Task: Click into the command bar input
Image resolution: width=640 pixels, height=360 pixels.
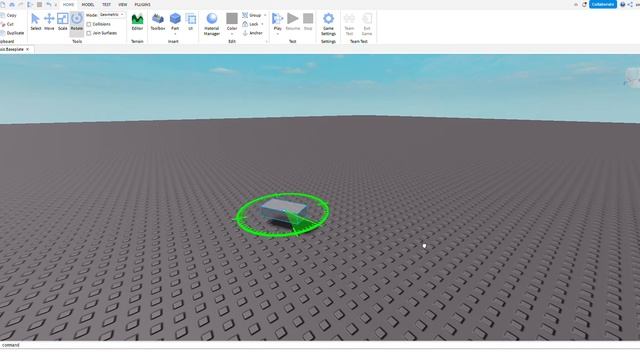Action: 320,345
